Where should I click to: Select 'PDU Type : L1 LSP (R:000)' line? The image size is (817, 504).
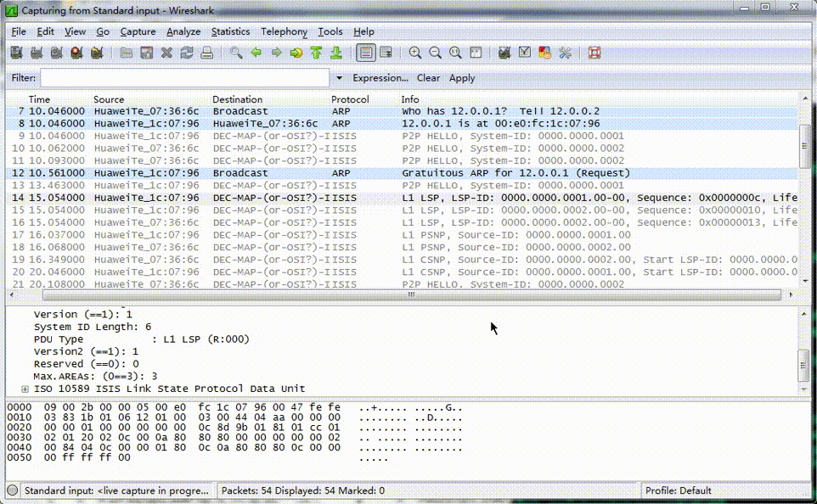(142, 339)
